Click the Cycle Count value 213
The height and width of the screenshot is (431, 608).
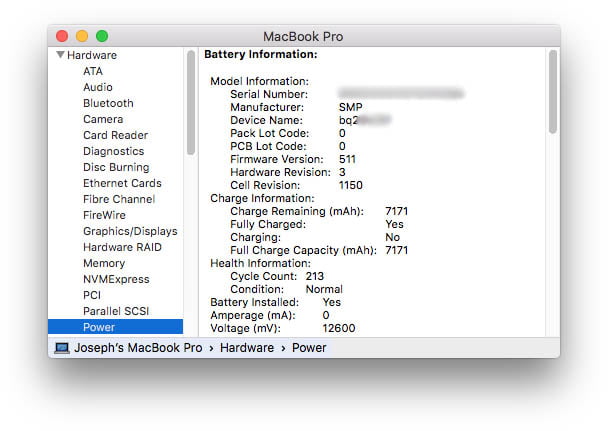pyautogui.click(x=314, y=276)
